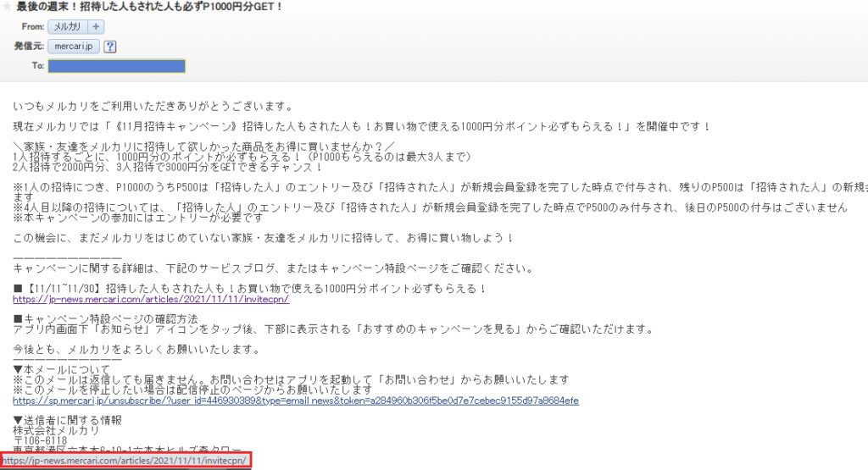Image resolution: width=868 pixels, height=470 pixels.
Task: Click the blue To recipient field
Action: click(116, 66)
